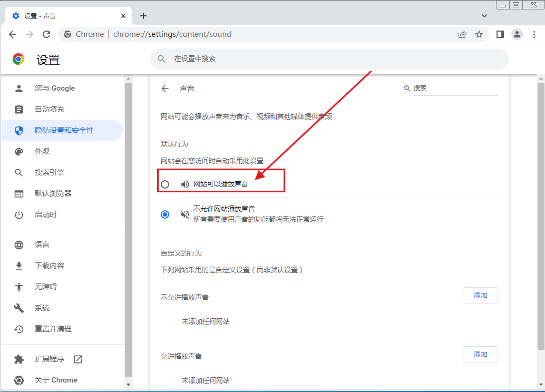
Task: Open 无障碍 settings section
Action: pos(63,287)
